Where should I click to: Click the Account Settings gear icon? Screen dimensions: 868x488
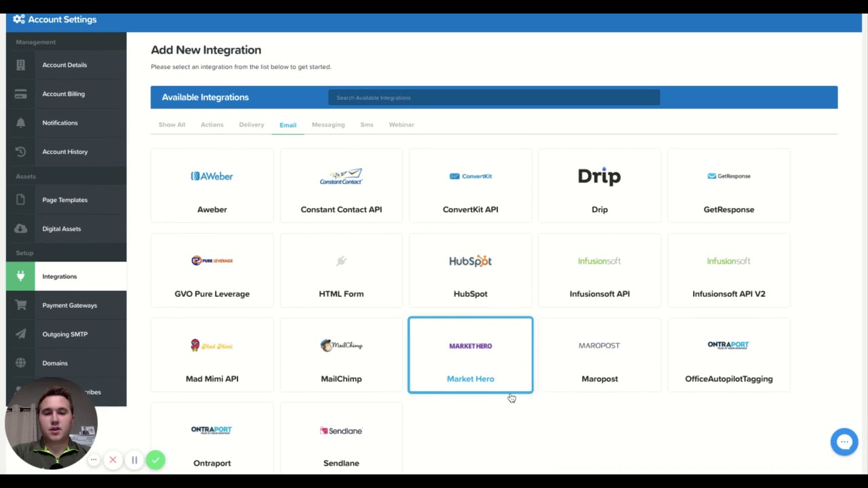click(x=19, y=20)
